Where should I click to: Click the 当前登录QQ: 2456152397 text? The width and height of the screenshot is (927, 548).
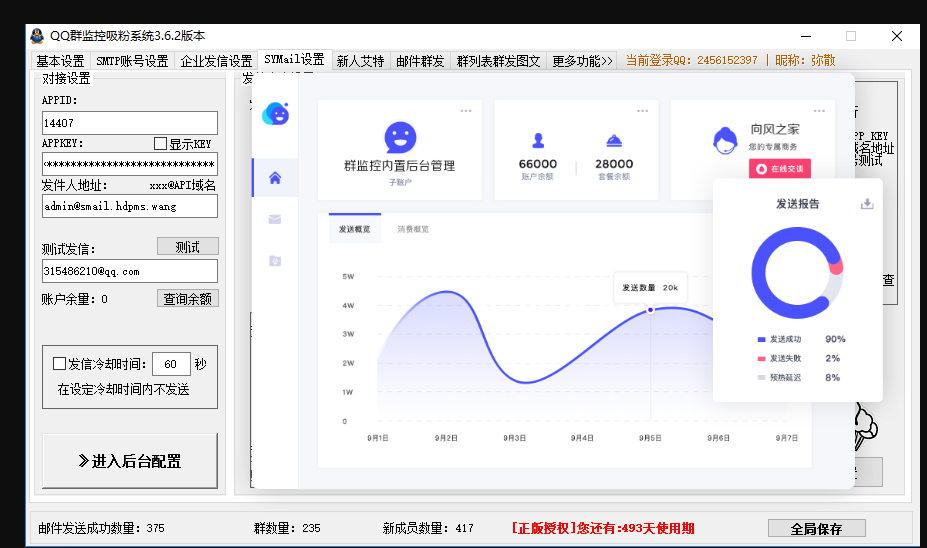(x=692, y=60)
